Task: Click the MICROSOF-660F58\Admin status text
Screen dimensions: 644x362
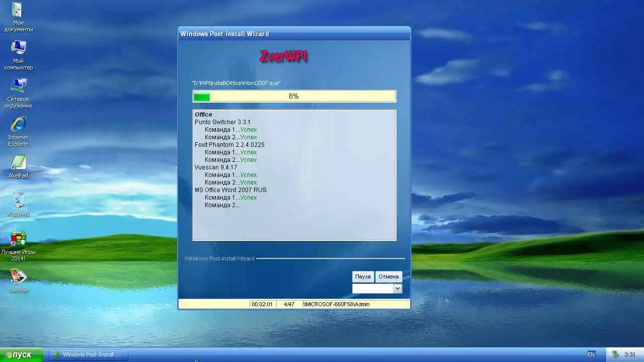Action: click(x=337, y=304)
